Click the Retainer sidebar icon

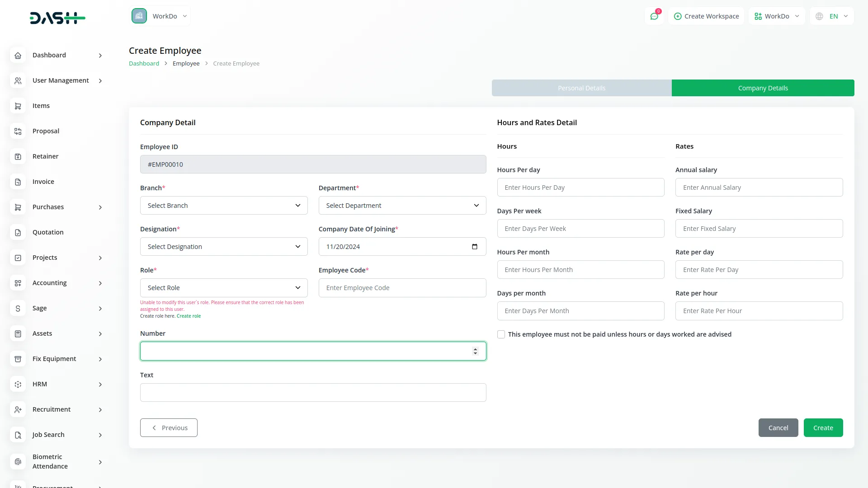coord(18,156)
